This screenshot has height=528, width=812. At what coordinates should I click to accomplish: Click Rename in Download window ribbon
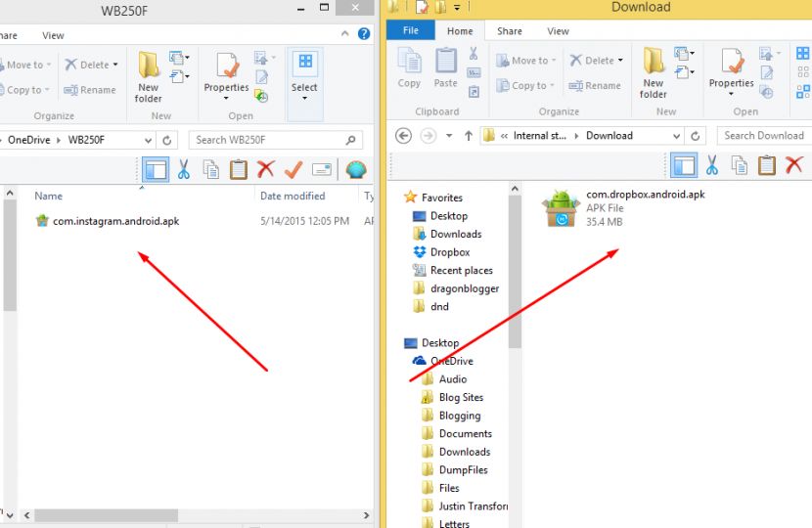[595, 85]
